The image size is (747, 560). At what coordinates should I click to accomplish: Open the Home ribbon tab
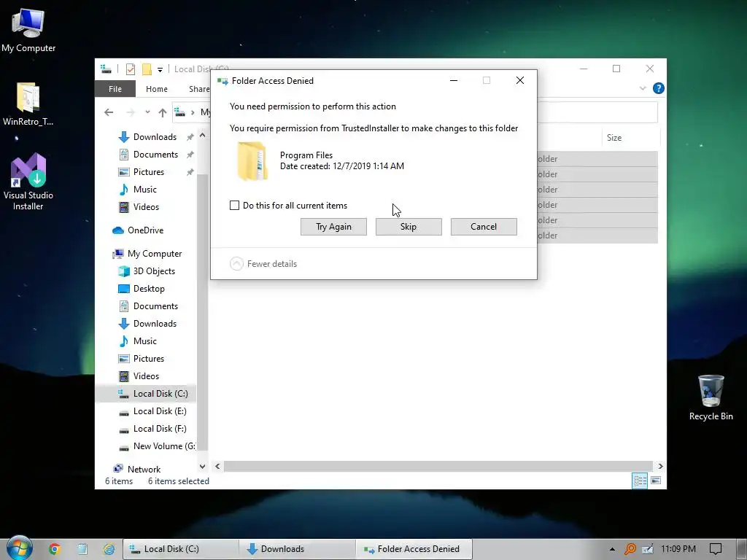pos(157,89)
